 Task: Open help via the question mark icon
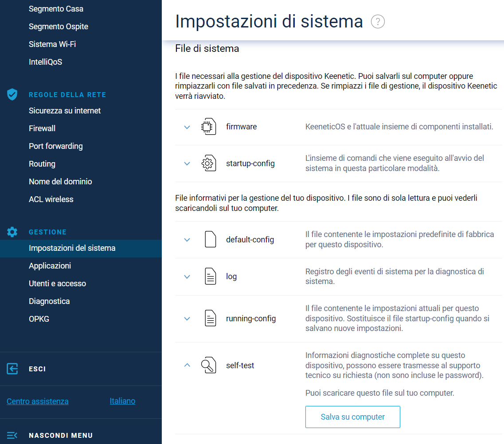click(x=378, y=22)
